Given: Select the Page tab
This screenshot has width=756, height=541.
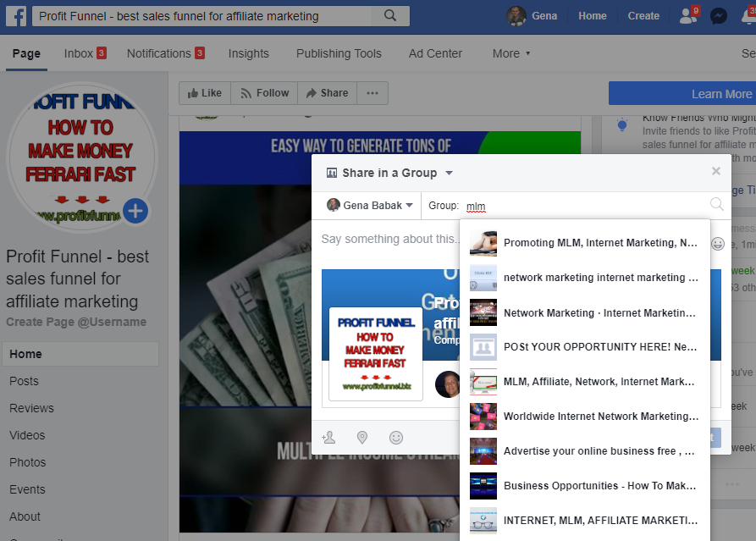Looking at the screenshot, I should [26, 53].
